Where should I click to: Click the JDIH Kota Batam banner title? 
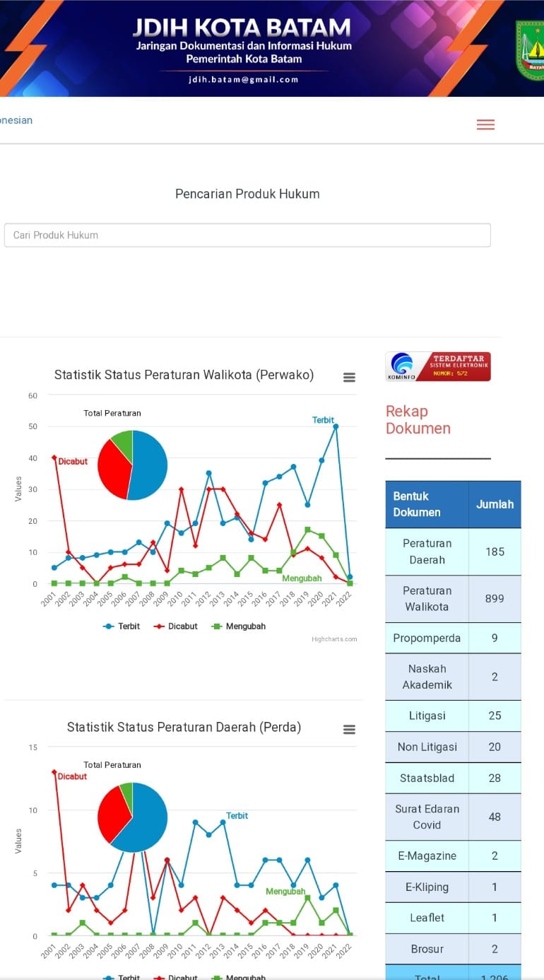(x=242, y=28)
